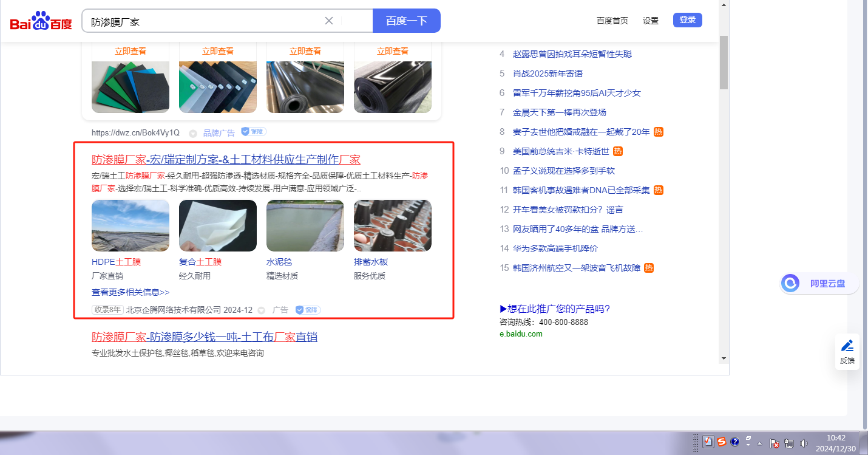Click the Show desktop strip beside the clock
This screenshot has height=455, width=868.
(864, 443)
